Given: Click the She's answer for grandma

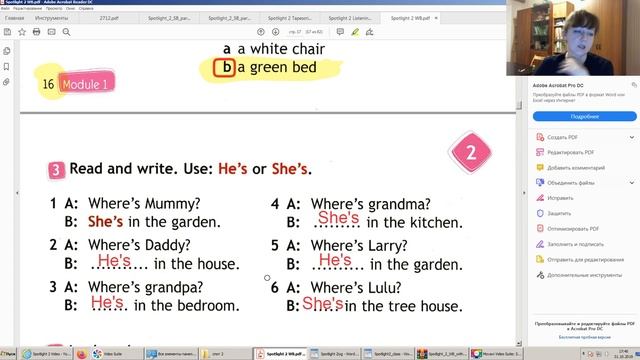Looking at the screenshot, I should pyautogui.click(x=338, y=218).
